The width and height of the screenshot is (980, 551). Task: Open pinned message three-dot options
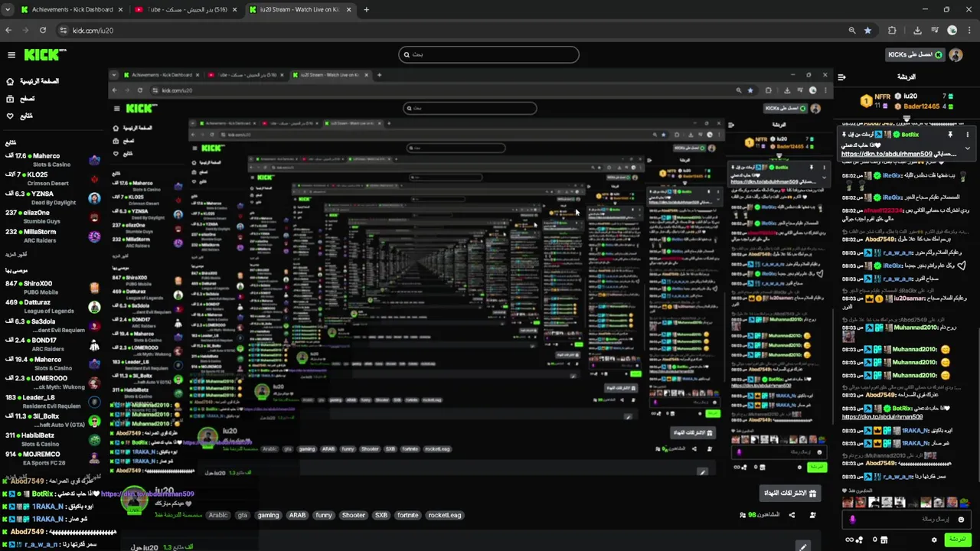click(967, 135)
